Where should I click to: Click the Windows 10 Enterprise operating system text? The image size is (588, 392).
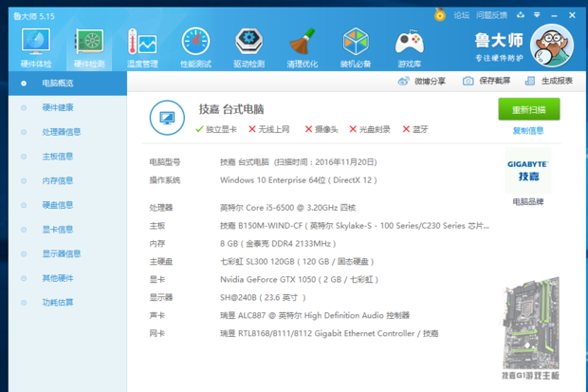point(298,180)
